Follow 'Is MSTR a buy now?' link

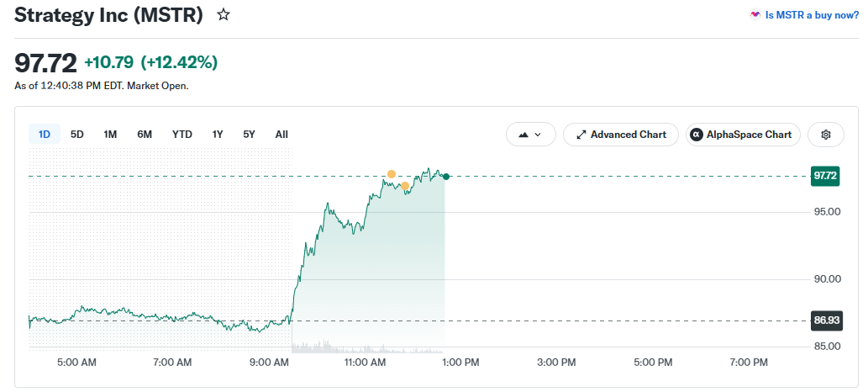pos(812,15)
